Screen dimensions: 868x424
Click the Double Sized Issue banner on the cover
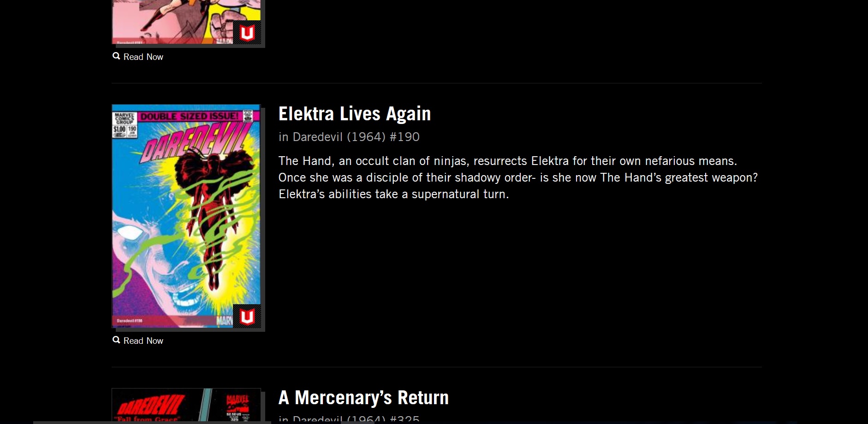(189, 116)
